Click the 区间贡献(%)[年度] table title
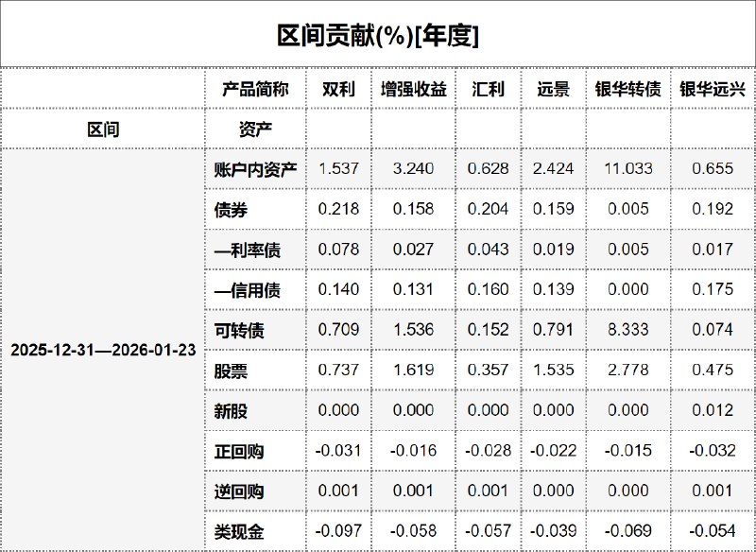The image size is (756, 552). click(378, 36)
